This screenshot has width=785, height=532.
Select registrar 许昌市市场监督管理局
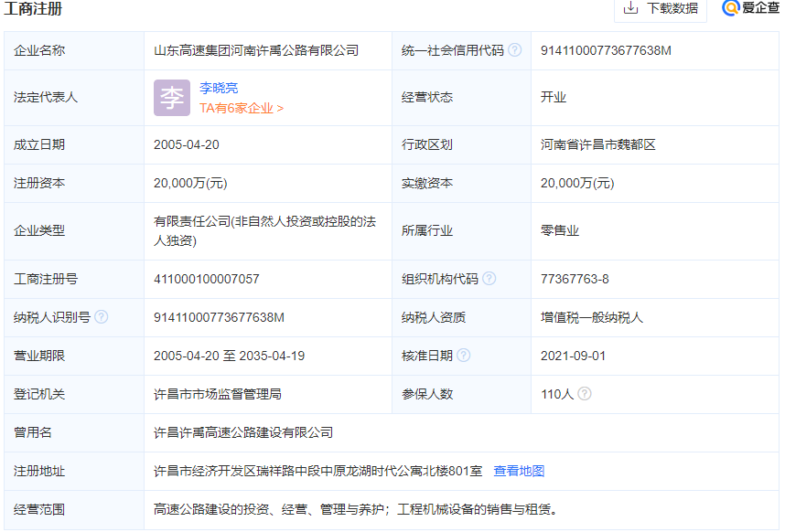click(217, 395)
